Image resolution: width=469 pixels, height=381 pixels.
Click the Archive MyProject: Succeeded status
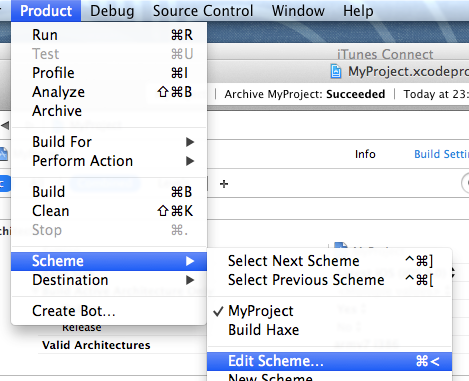pos(305,94)
